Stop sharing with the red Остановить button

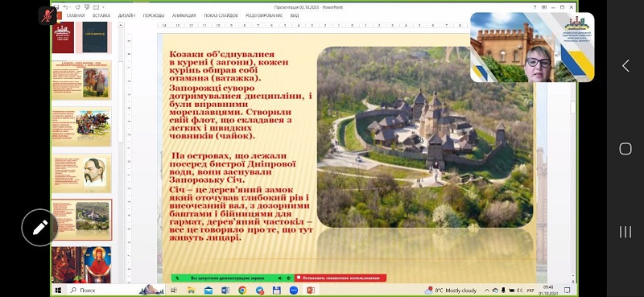coord(341,278)
